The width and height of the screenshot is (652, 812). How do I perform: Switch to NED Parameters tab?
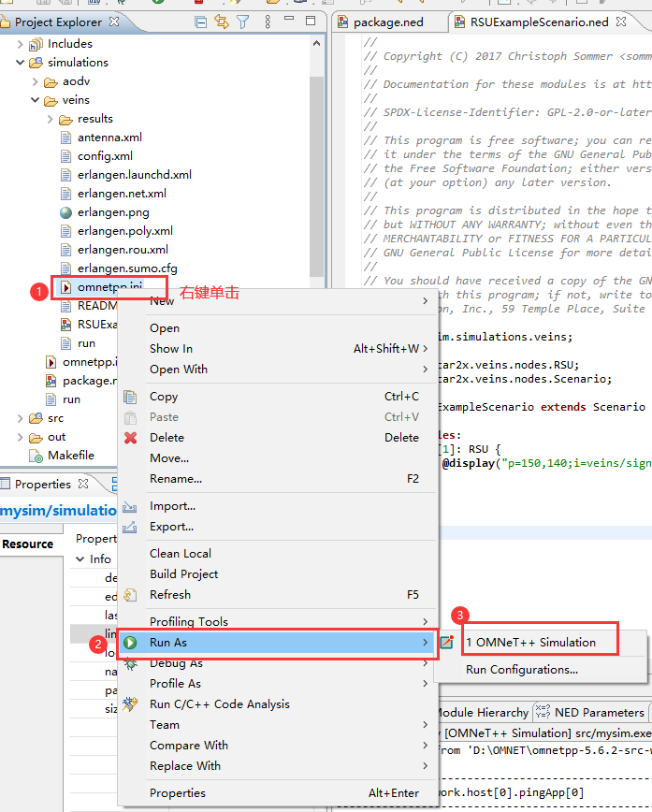pos(590,713)
